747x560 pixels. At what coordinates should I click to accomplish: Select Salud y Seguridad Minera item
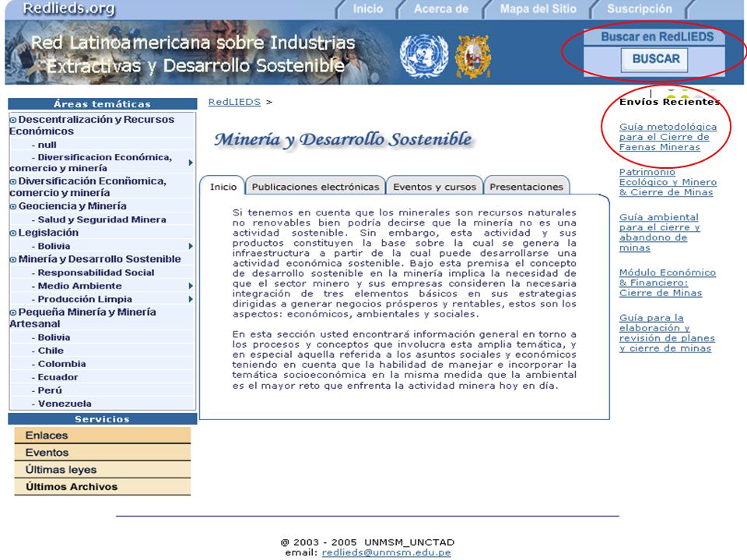pyautogui.click(x=102, y=219)
